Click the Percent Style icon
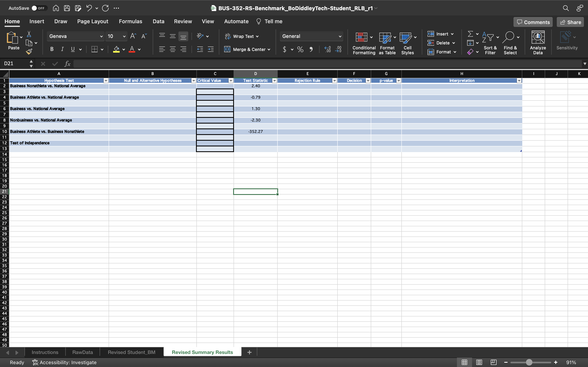Image resolution: width=588 pixels, height=367 pixels. (x=300, y=50)
